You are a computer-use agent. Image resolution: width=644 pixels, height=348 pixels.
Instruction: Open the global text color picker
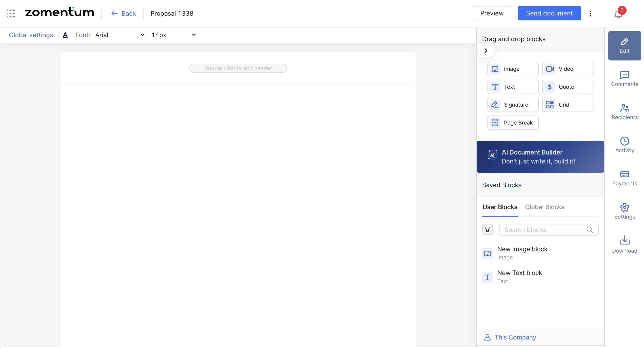(65, 35)
